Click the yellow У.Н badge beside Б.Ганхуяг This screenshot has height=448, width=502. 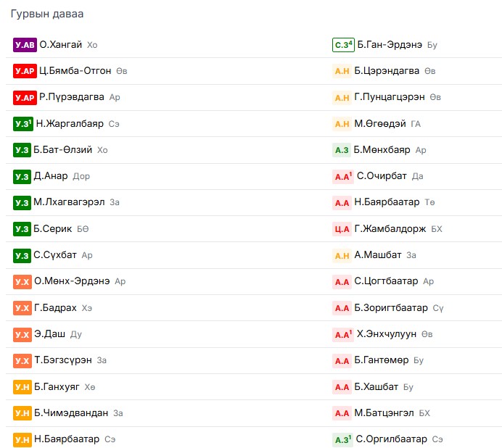(22, 387)
